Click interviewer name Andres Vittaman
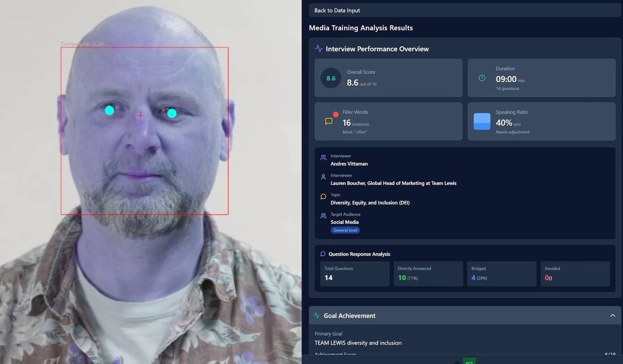 click(x=349, y=164)
